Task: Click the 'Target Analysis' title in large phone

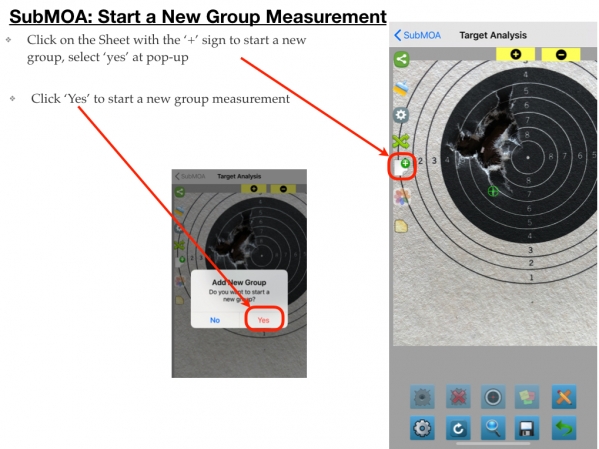Action: coord(493,35)
